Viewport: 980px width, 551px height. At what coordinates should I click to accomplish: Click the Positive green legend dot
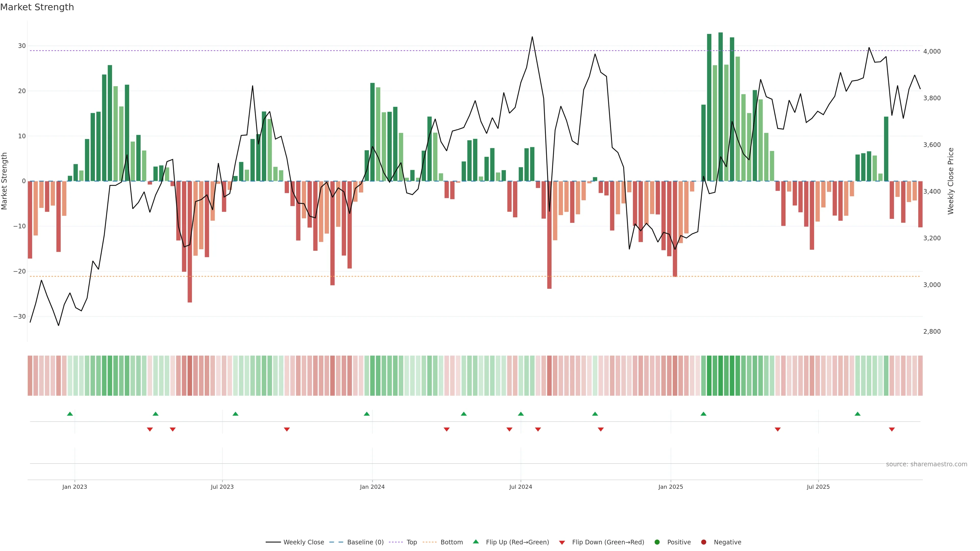657,542
